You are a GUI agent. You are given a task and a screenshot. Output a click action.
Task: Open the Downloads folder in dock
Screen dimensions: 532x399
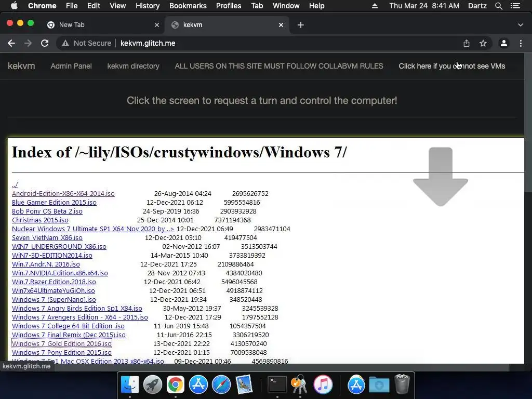379,385
